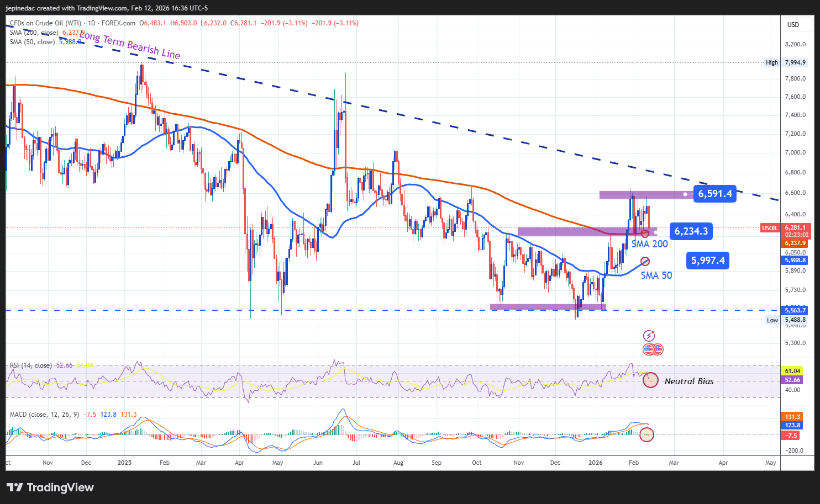
Task: Click circle marker on the SMA 200 line
Action: tap(645, 234)
